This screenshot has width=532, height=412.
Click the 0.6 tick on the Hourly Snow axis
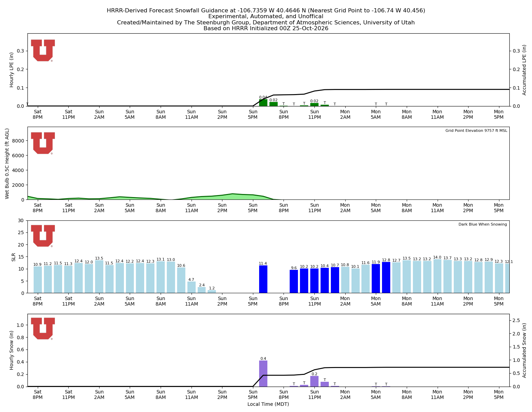[21, 350]
